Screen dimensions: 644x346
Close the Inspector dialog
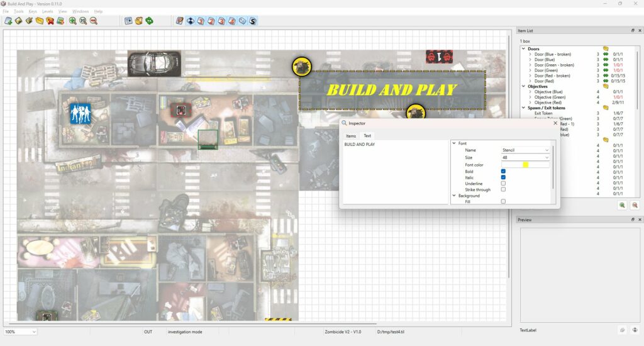[555, 123]
